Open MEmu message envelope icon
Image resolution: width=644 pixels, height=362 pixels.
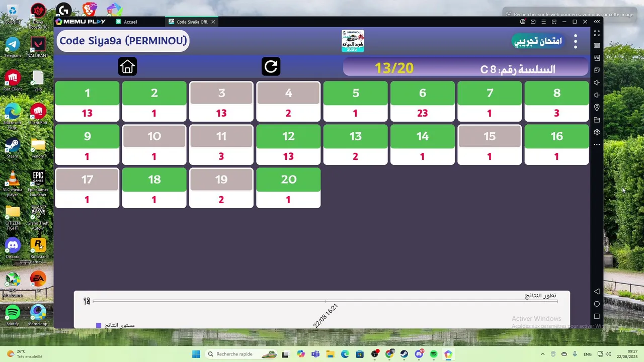[x=533, y=22]
